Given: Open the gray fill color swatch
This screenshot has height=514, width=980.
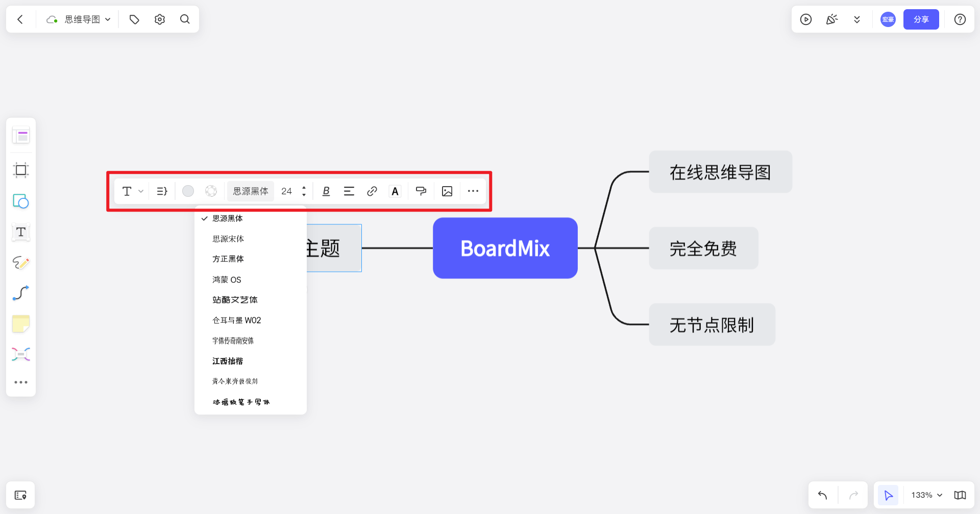Looking at the screenshot, I should pyautogui.click(x=188, y=191).
